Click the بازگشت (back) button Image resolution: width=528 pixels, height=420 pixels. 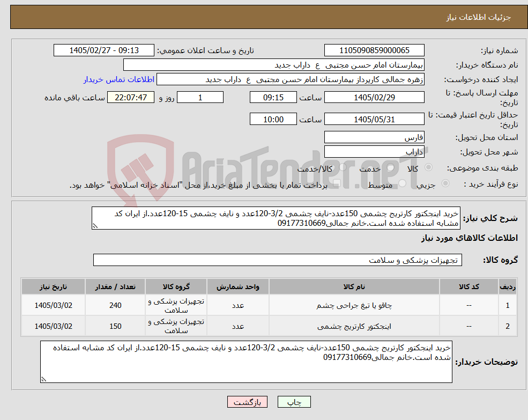click(x=247, y=402)
